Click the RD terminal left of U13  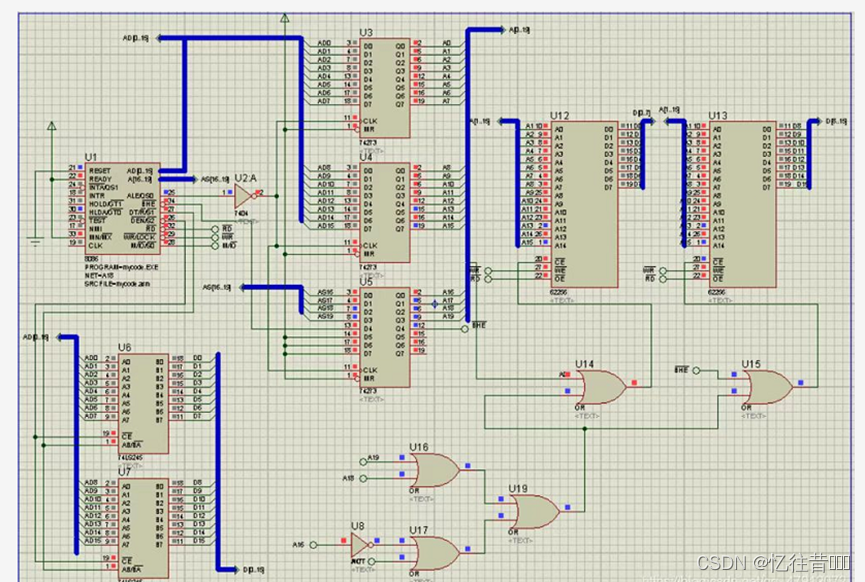coord(663,279)
